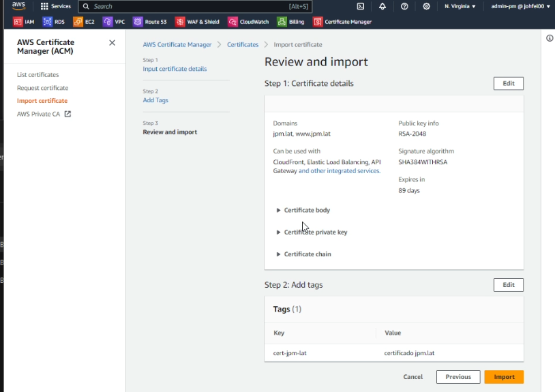Open the notifications bell
This screenshot has width=555, height=392.
[382, 6]
